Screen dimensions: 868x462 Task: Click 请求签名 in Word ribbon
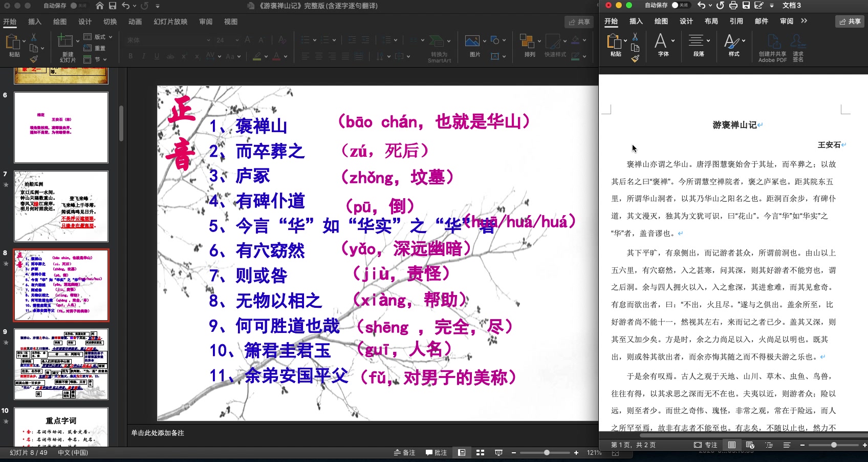click(x=798, y=48)
